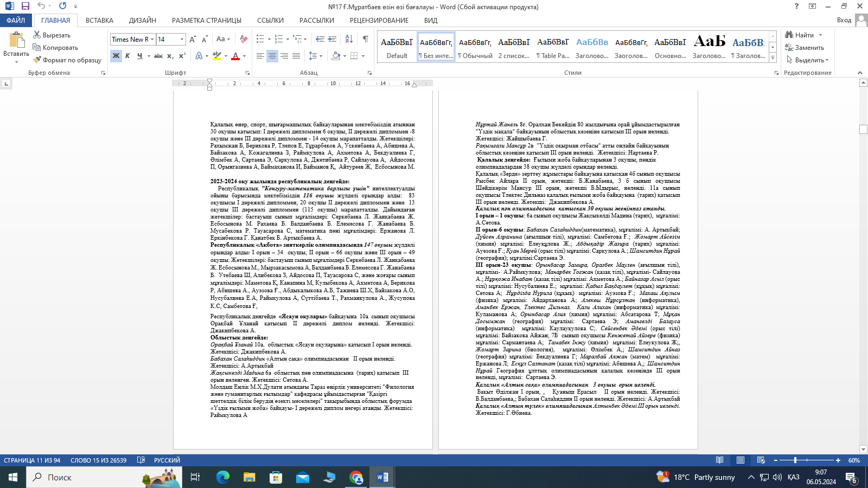
Task: Switch to web layout view icon
Action: pos(761,460)
